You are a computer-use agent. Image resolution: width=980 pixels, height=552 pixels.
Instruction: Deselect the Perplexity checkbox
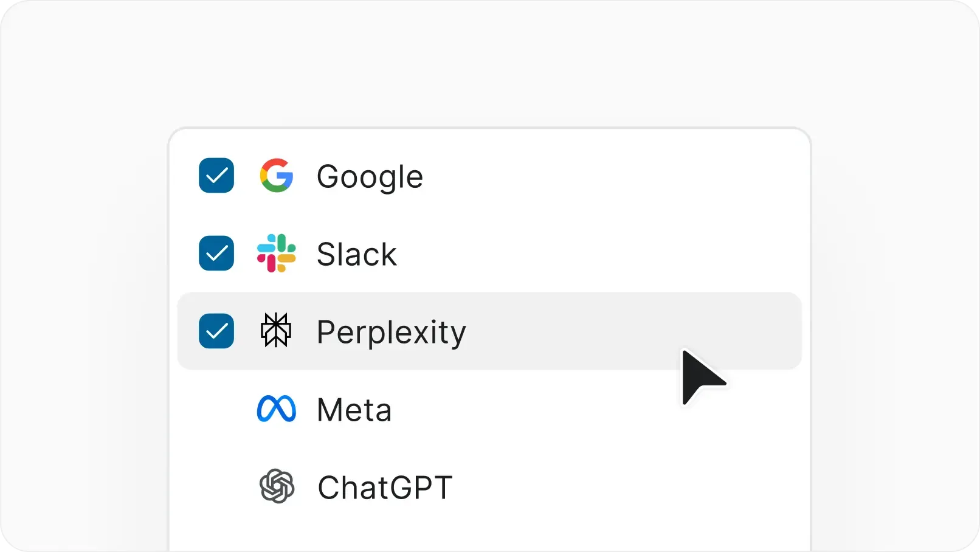click(216, 331)
